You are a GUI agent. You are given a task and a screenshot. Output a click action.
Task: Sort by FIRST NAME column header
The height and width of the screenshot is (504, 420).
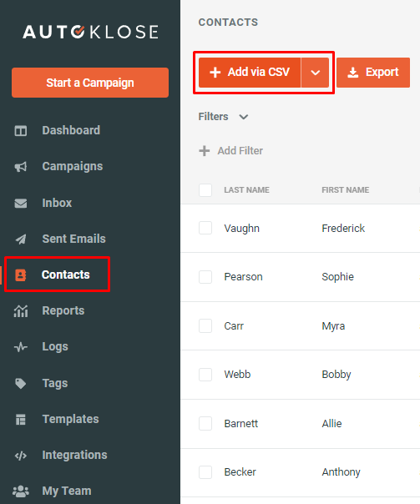[346, 190]
